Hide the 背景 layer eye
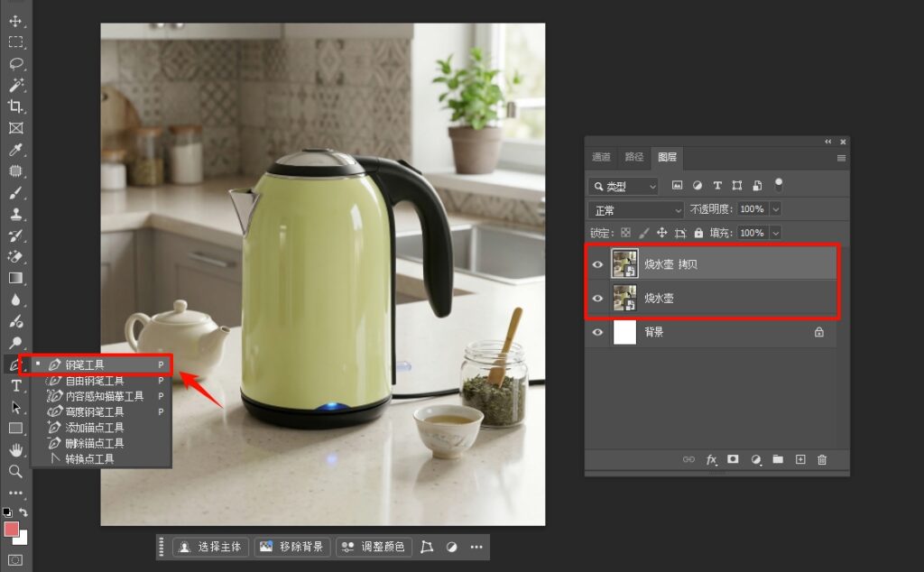 point(597,332)
